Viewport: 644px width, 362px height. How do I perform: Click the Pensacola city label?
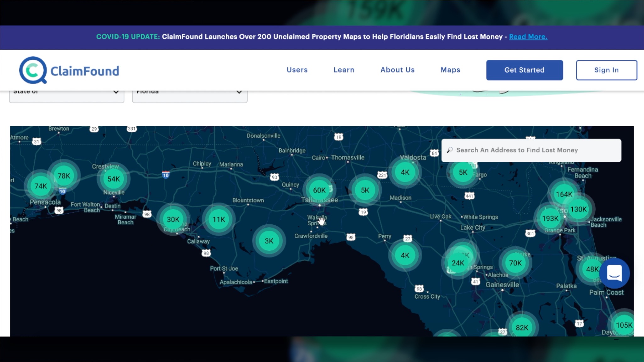(x=45, y=202)
